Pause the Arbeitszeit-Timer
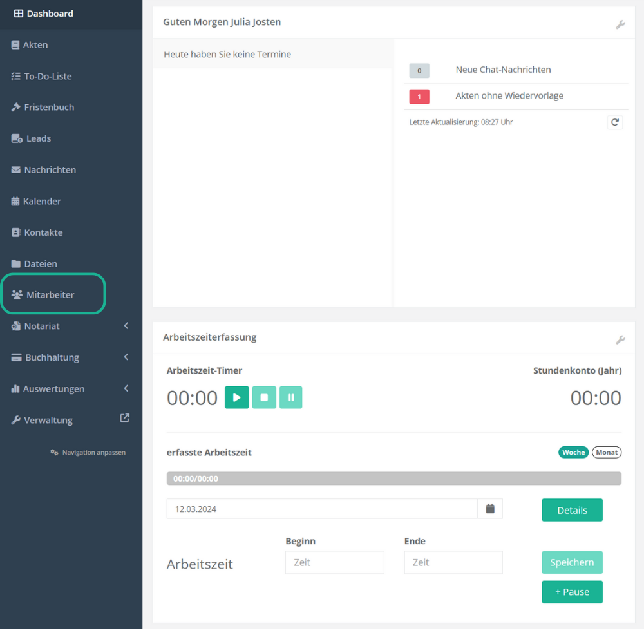 [x=291, y=398]
